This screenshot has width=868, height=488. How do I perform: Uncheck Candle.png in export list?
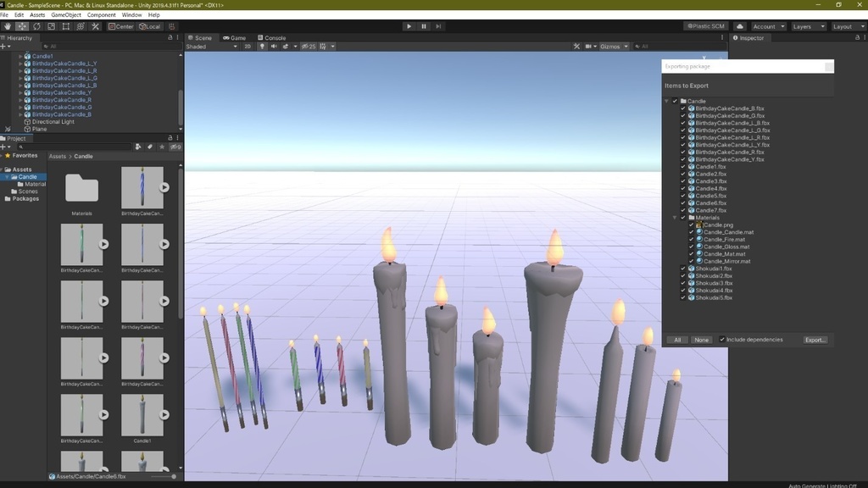[692, 225]
